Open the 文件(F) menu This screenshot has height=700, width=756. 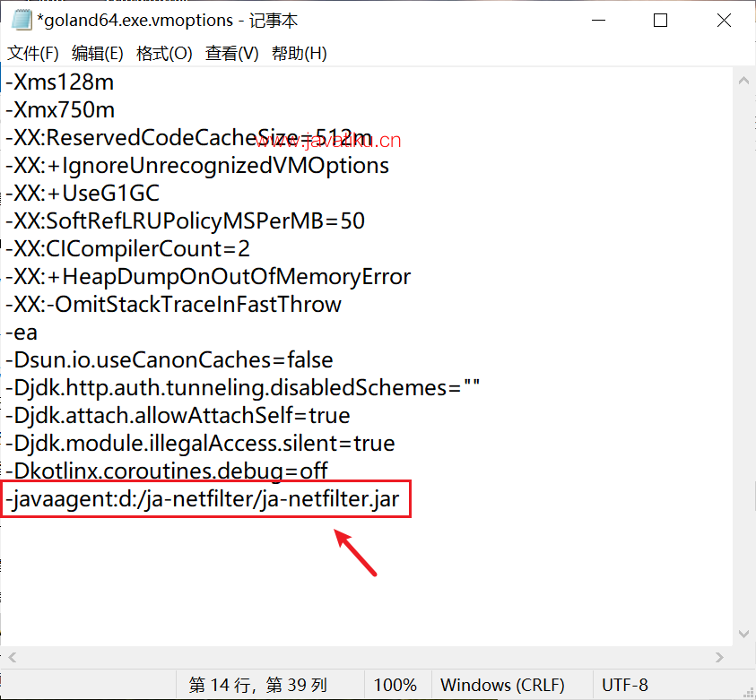click(x=33, y=53)
